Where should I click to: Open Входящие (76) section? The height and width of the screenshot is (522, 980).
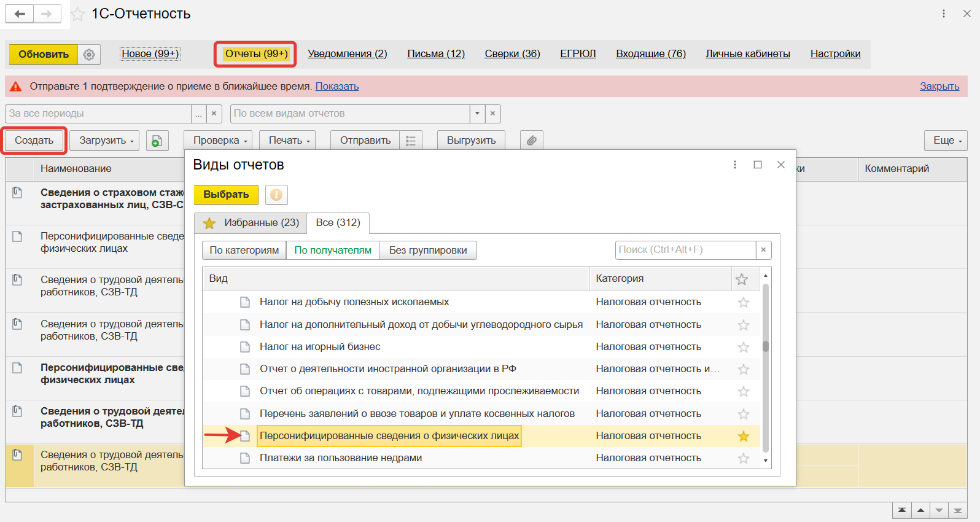coord(651,54)
